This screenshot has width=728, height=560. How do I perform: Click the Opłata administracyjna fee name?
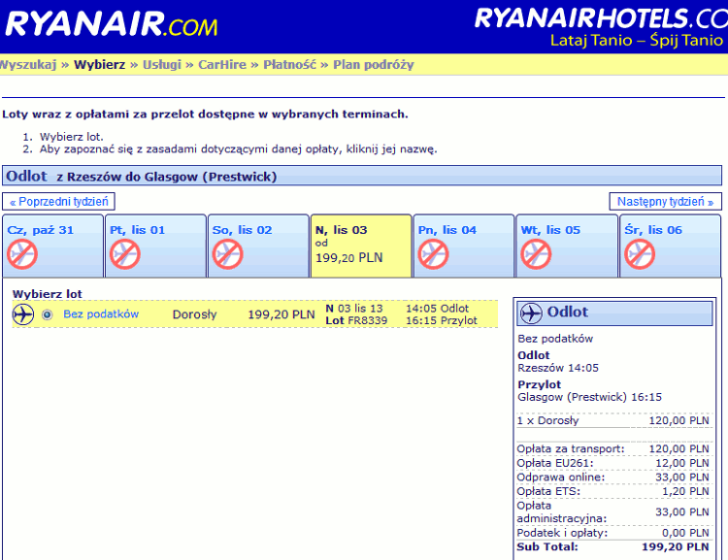pyautogui.click(x=562, y=511)
